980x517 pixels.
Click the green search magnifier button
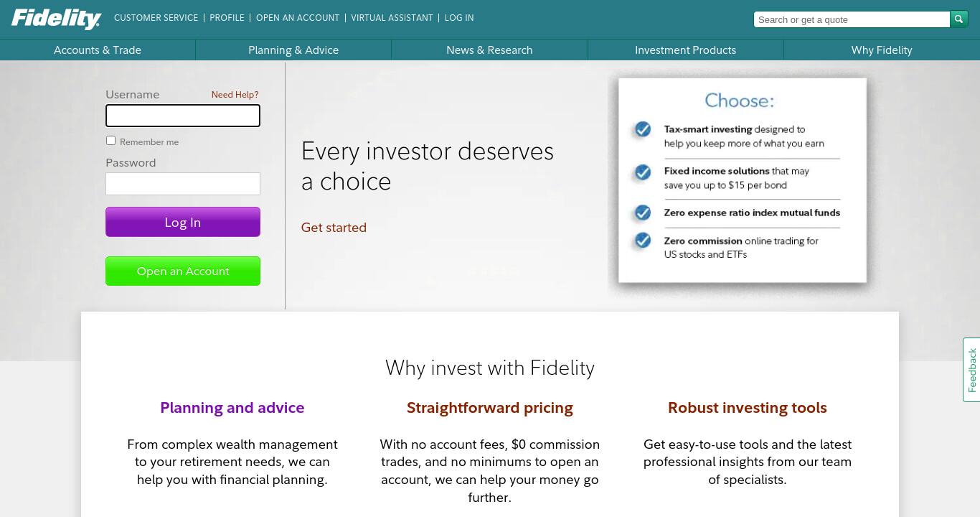pyautogui.click(x=959, y=19)
